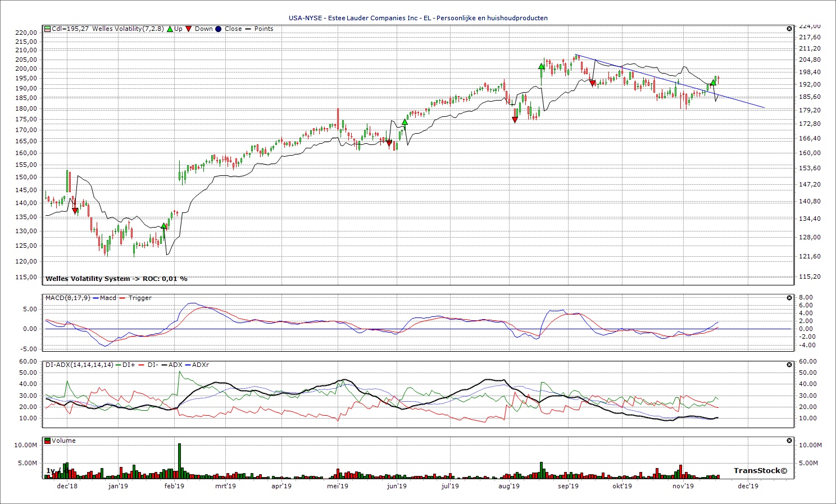Click the "feb'19" date axis label
This screenshot has width=836, height=504.
click(175, 486)
